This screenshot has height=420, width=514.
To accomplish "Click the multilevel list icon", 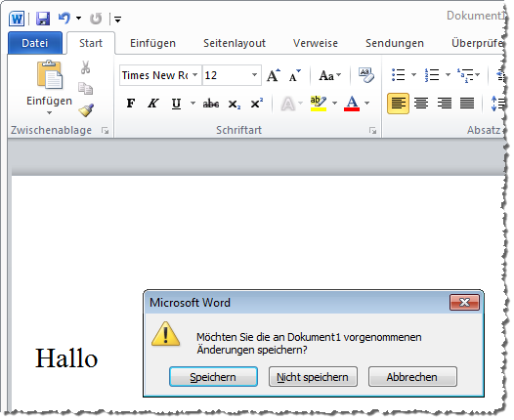I will 465,75.
